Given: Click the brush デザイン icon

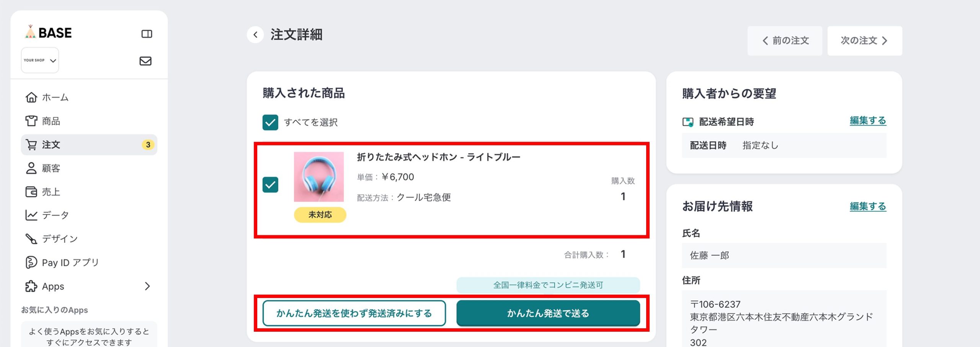Looking at the screenshot, I should (31, 239).
